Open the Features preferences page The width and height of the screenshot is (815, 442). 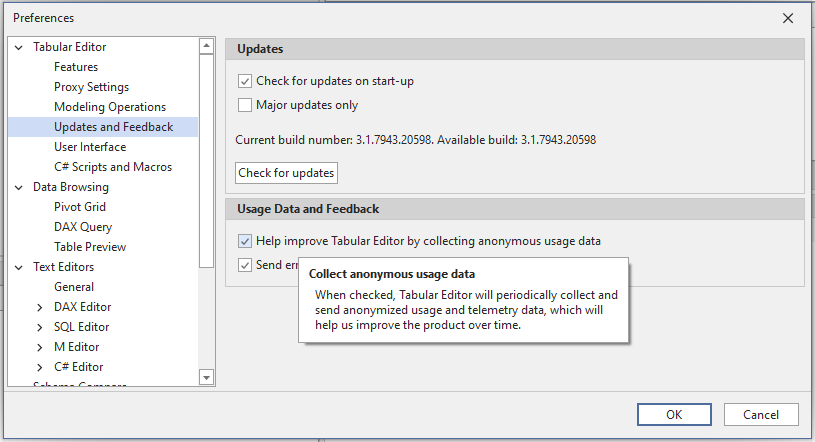pos(76,67)
